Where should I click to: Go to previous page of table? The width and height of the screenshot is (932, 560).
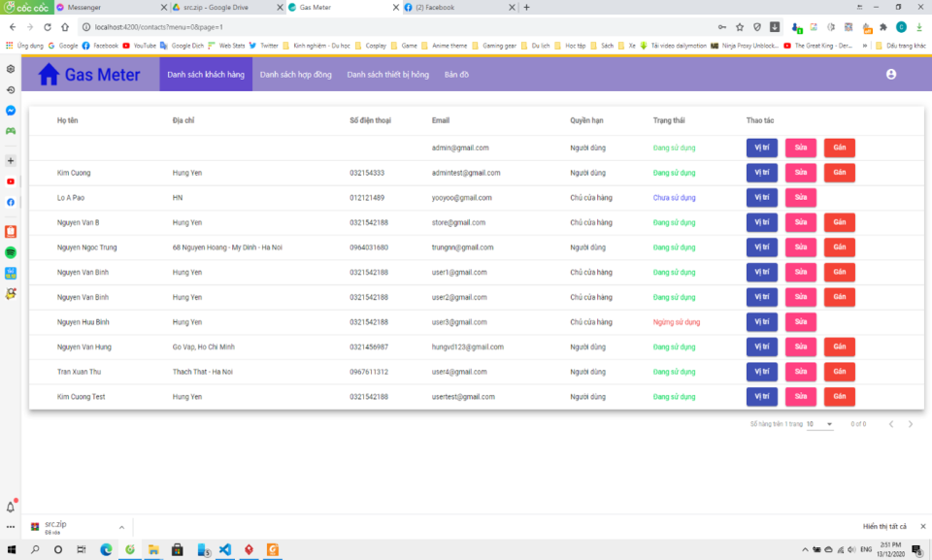[x=890, y=424]
